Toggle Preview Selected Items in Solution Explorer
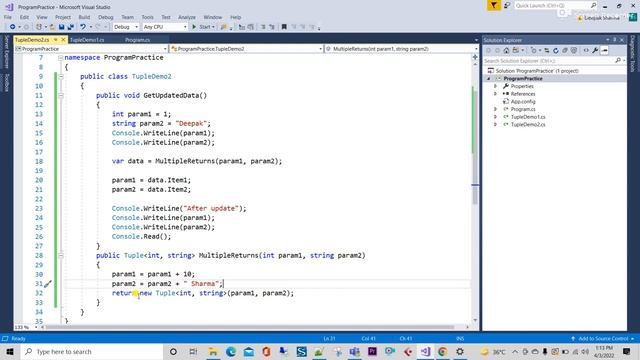Screen dimensions: 640x360 click(604, 51)
